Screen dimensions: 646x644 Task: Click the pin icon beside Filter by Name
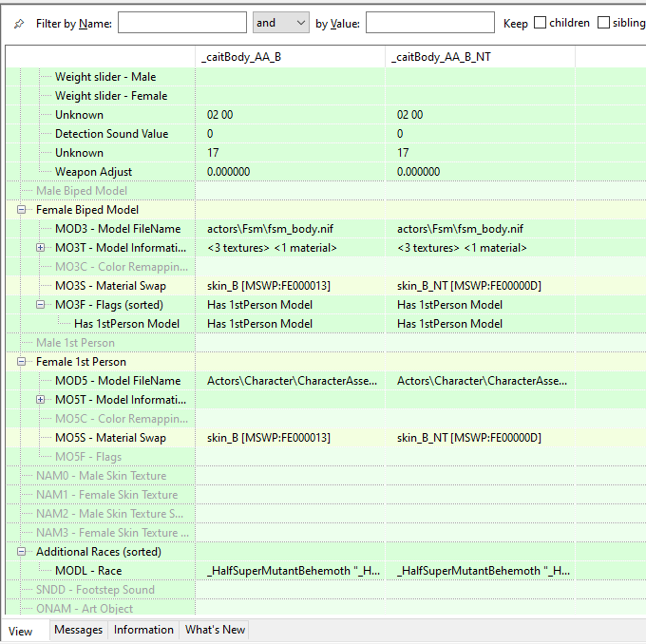pos(19,24)
